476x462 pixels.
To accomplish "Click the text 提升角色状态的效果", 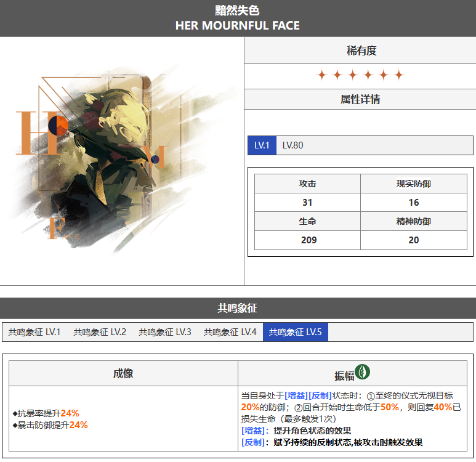I will click(x=312, y=431).
